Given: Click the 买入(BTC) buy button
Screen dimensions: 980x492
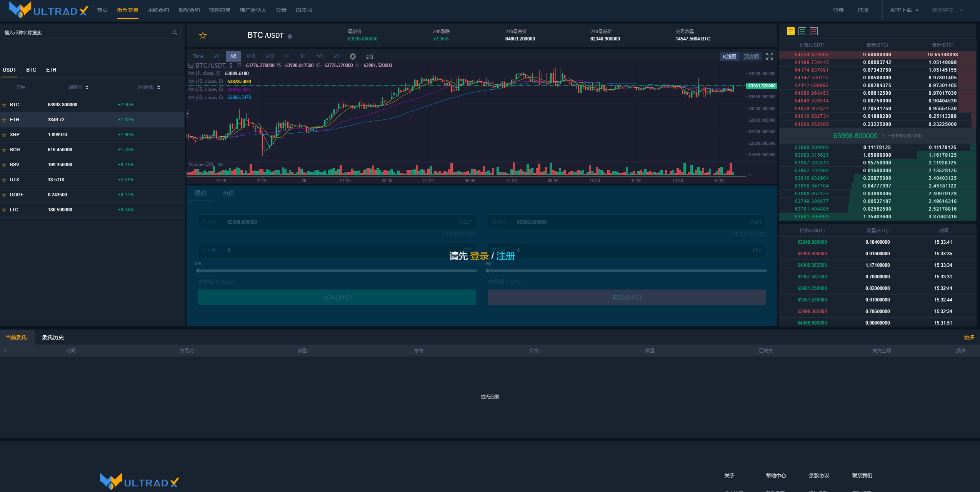Looking at the screenshot, I should coord(337,297).
